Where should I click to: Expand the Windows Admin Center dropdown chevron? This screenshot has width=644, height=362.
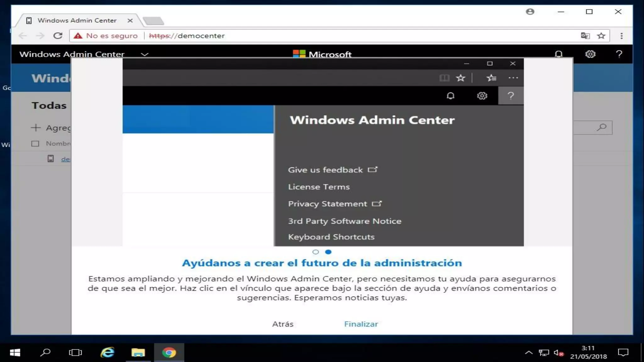(x=145, y=54)
